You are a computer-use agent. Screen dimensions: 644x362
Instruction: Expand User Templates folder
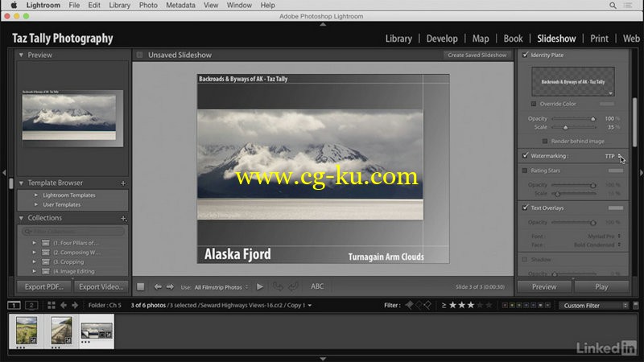tap(36, 204)
